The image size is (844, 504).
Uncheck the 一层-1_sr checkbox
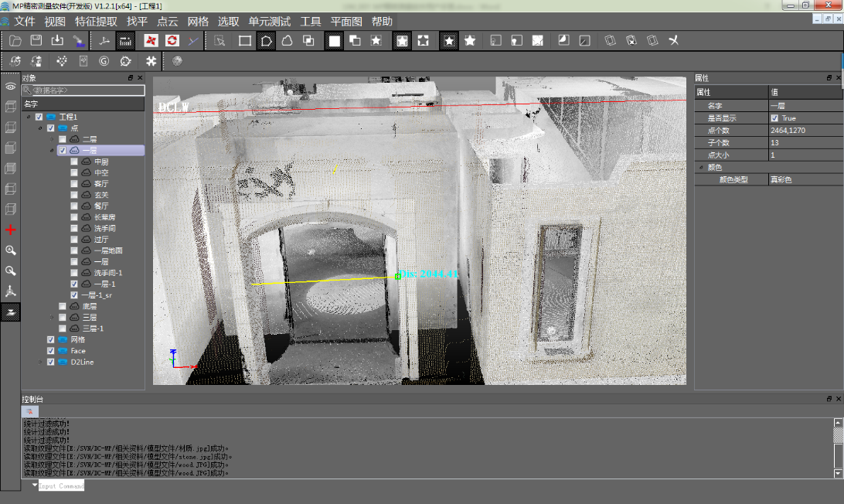[74, 295]
